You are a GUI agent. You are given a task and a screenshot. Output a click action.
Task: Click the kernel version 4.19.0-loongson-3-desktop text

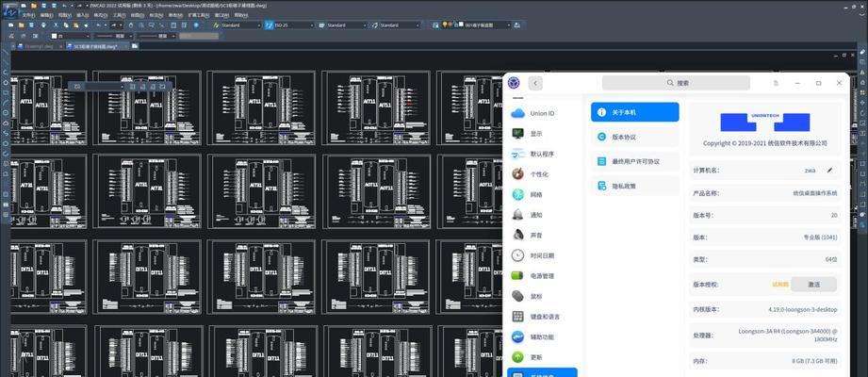click(803, 309)
